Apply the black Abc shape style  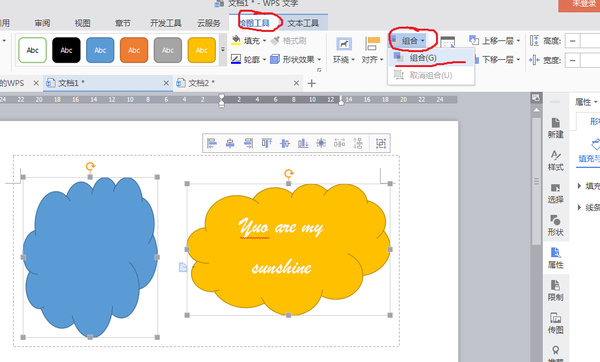click(66, 50)
